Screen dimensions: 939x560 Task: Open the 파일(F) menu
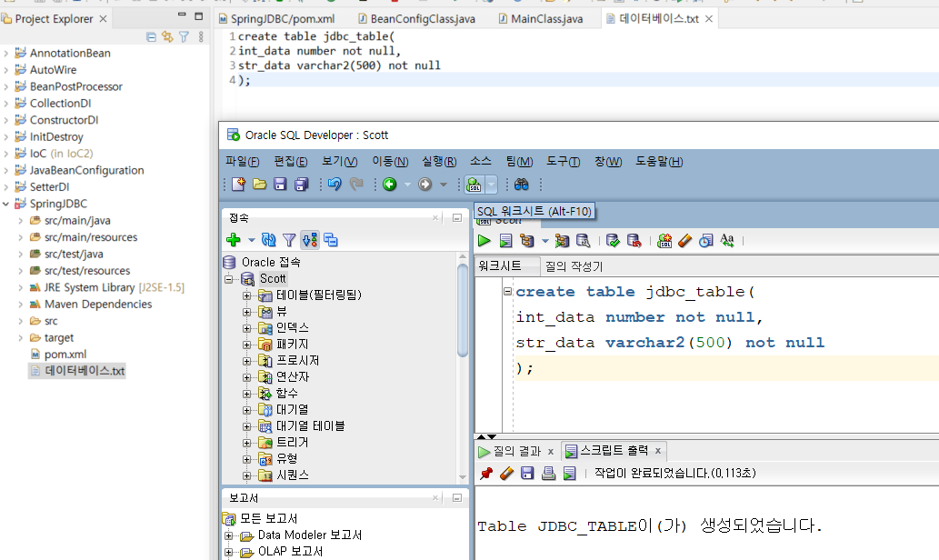coord(243,161)
